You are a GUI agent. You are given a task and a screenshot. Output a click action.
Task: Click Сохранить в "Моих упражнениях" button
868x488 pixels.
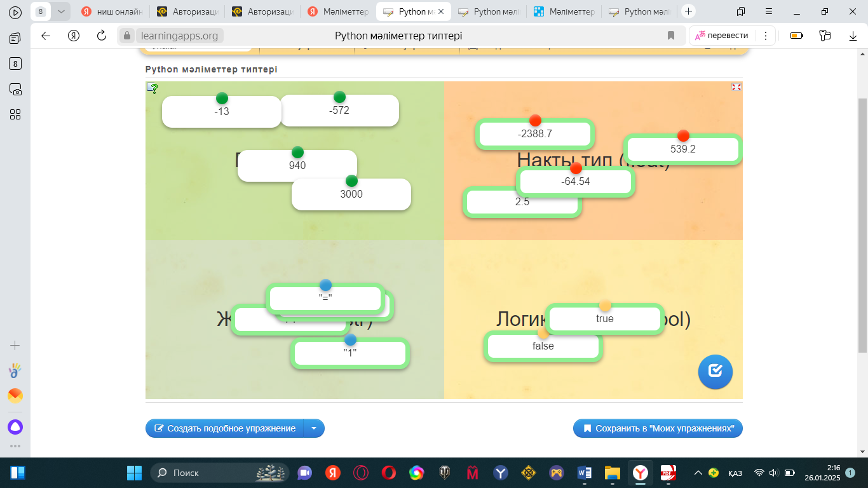[x=658, y=428]
